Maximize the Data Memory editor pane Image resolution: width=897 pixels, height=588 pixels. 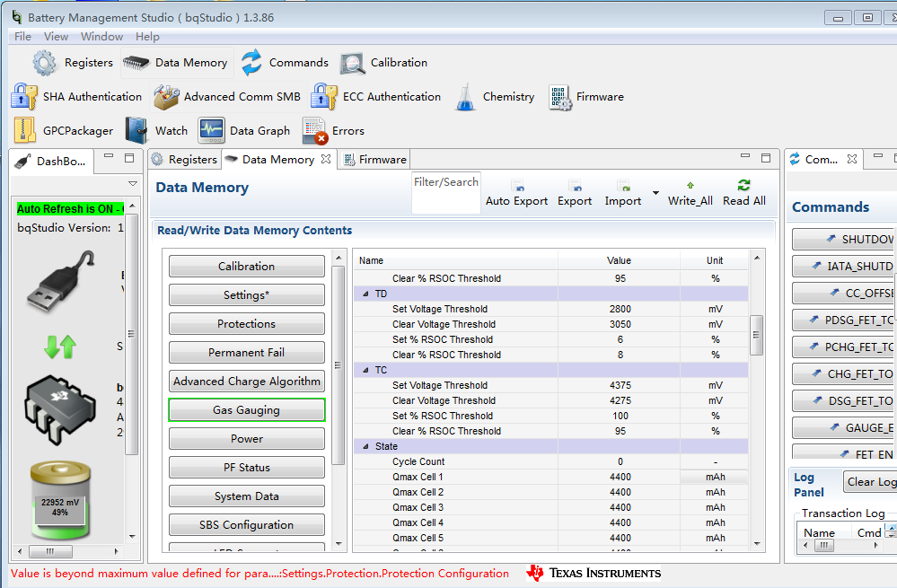click(766, 158)
